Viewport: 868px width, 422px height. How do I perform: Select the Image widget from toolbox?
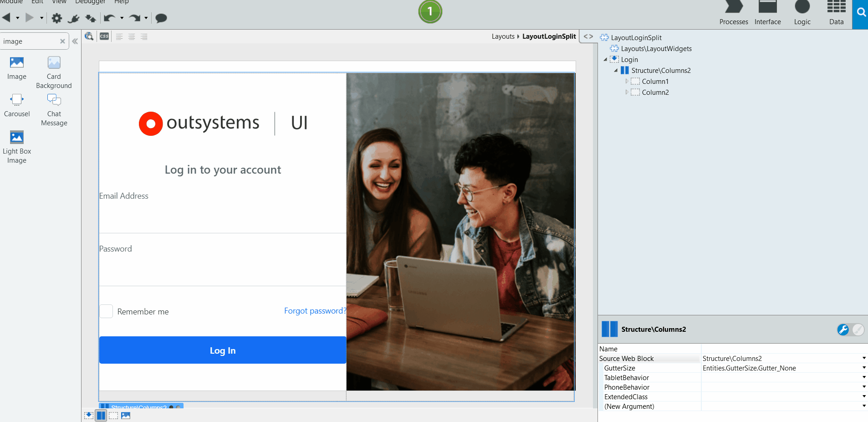pyautogui.click(x=16, y=62)
